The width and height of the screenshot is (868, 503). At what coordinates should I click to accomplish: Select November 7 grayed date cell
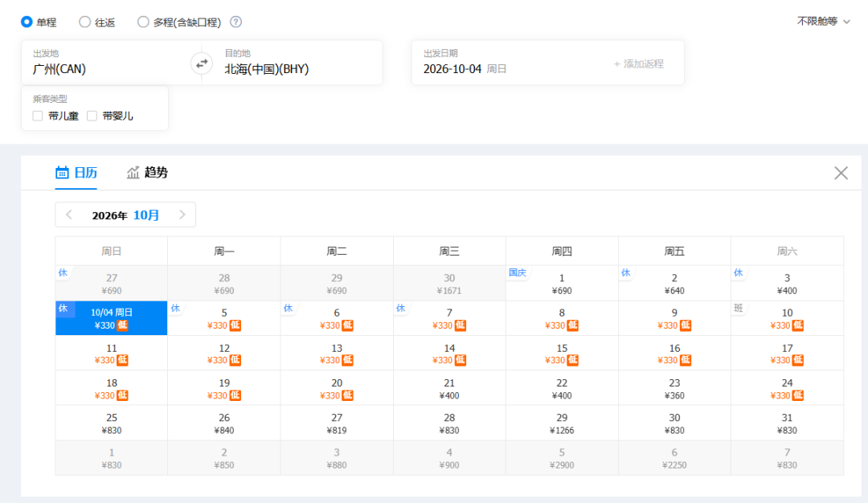point(787,458)
